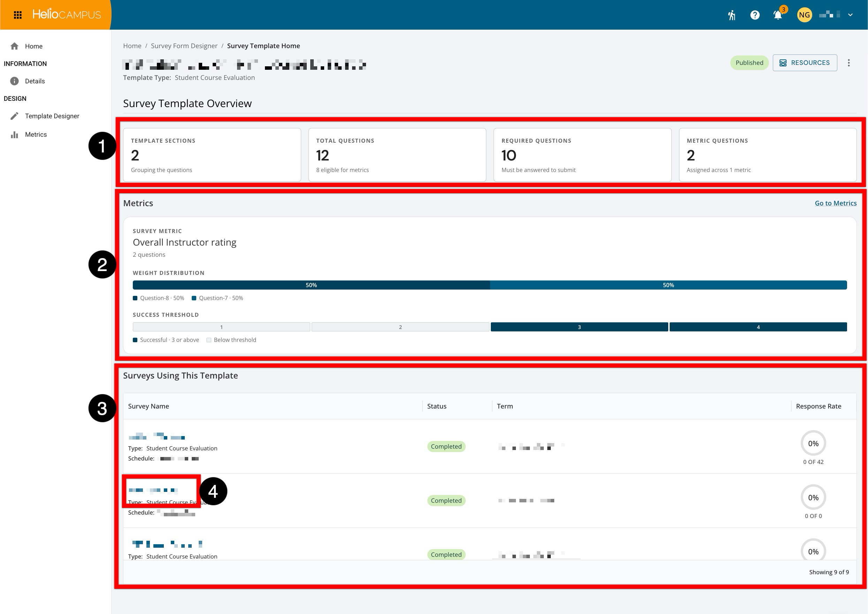
Task: Open the help question mark icon
Action: [x=755, y=15]
